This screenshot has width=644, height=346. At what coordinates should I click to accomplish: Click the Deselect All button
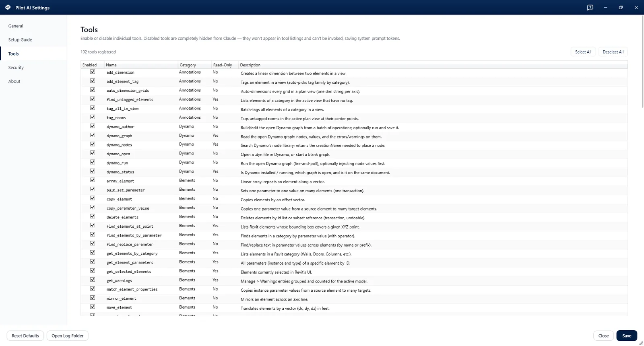click(613, 52)
